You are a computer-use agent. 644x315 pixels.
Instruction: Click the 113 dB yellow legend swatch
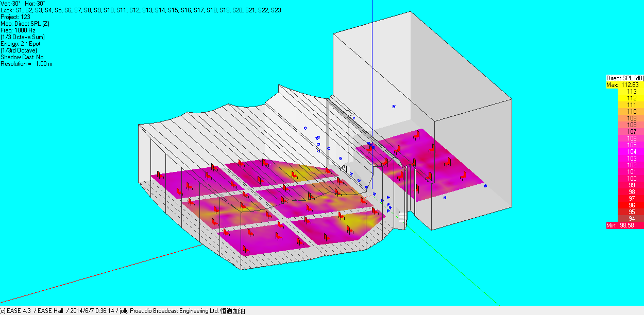625,92
